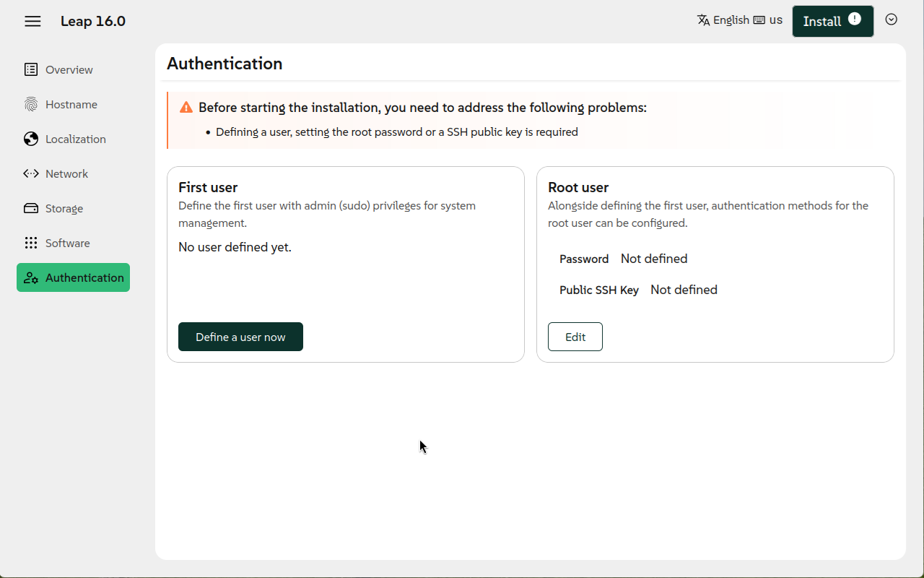Click the Overview list icon in sidebar
Screen dimensions: 924x578
(x=31, y=70)
